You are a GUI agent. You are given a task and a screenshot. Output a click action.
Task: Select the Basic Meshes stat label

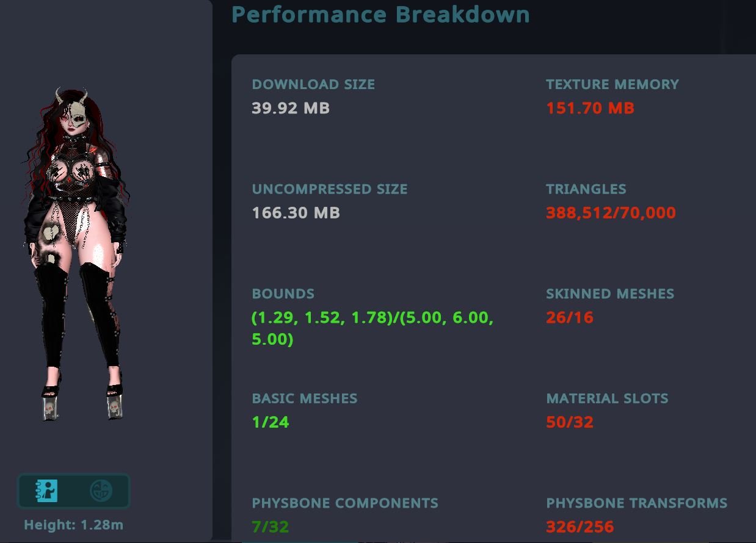click(x=305, y=398)
